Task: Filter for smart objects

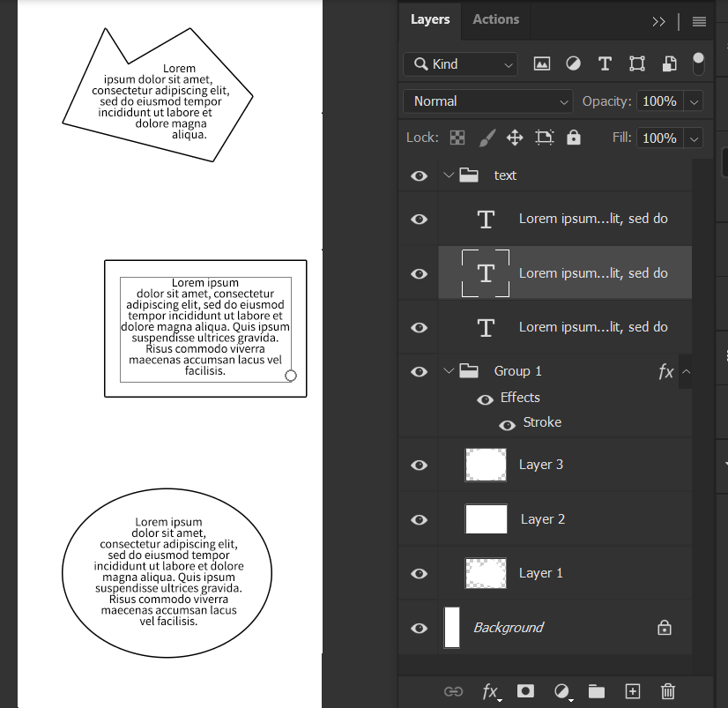Action: coord(669,63)
